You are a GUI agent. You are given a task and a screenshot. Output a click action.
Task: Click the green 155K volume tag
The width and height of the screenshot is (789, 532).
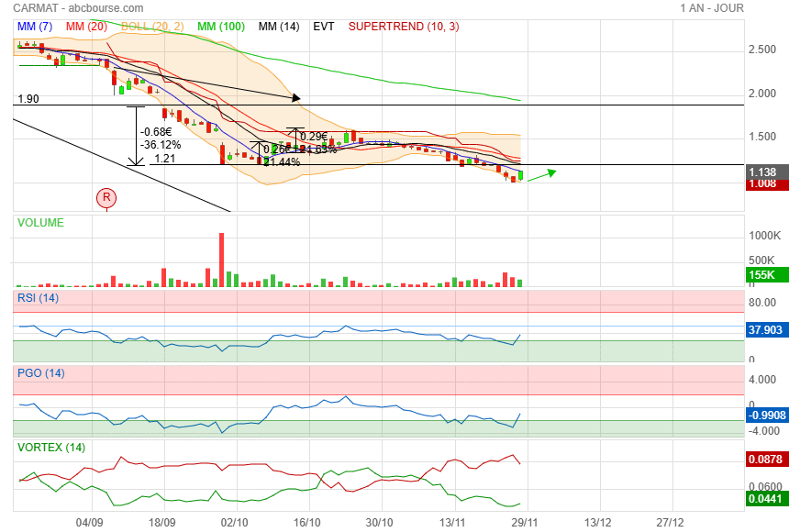pos(763,275)
